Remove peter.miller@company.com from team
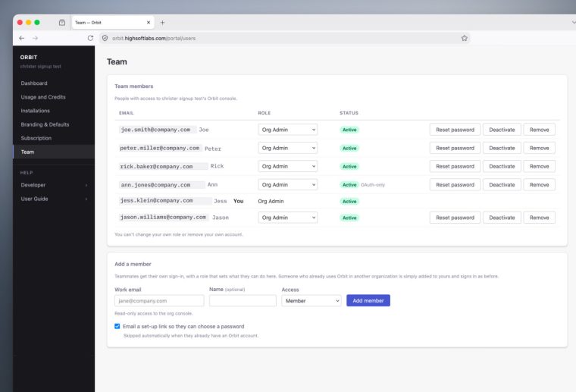Screen dimensions: 576x392 click(540, 148)
